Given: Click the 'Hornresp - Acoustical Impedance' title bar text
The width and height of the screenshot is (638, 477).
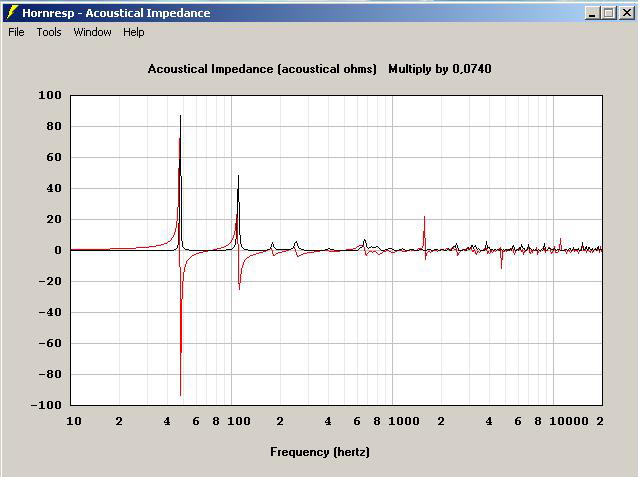Looking at the screenshot, I should [x=116, y=13].
